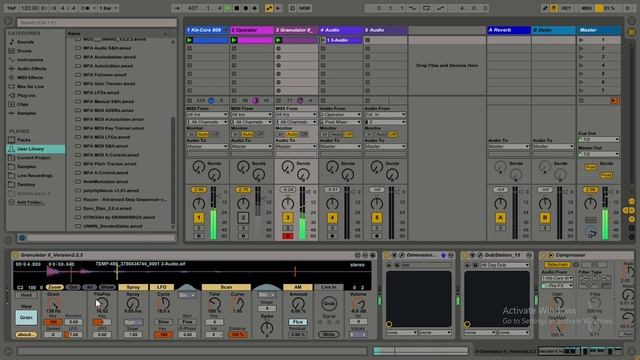
Task: Click the green Play transport button
Action: (228, 8)
